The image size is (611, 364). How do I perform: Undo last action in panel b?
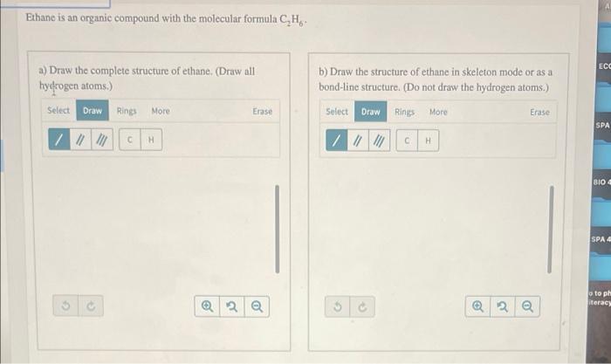[338, 306]
